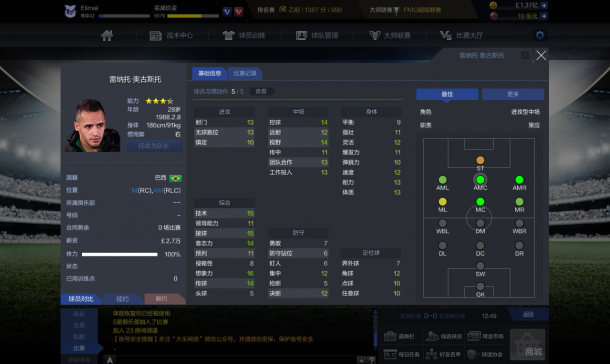Open the 商城 shop basket
The width and height of the screenshot is (610, 364).
click(x=528, y=344)
